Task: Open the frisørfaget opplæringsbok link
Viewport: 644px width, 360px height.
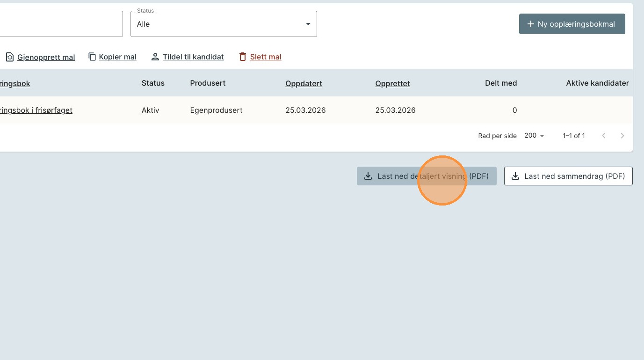Action: 36,110
